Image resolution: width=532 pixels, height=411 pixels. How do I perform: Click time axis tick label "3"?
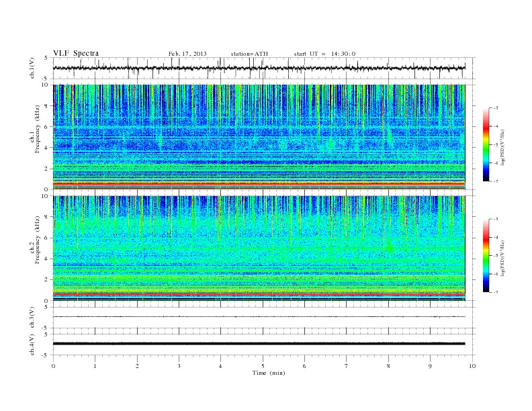click(x=179, y=366)
